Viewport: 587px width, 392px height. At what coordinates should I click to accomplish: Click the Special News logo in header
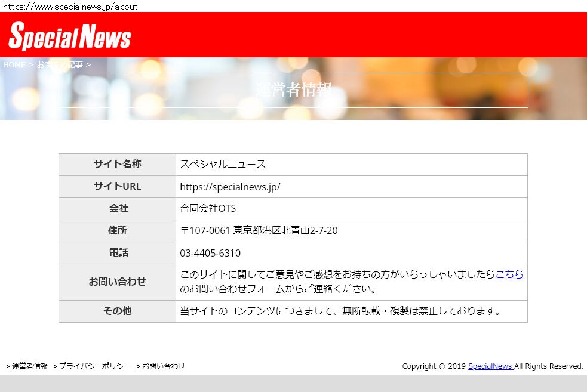69,36
